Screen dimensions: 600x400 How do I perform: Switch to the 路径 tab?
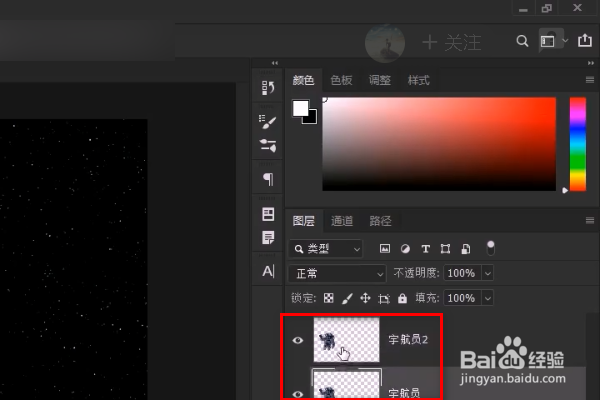pos(380,221)
